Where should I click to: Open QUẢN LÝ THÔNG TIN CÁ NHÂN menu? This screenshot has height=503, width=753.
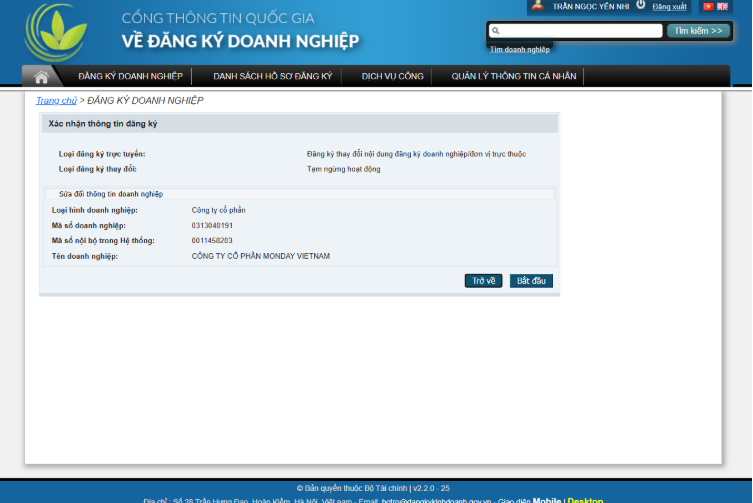[512, 76]
